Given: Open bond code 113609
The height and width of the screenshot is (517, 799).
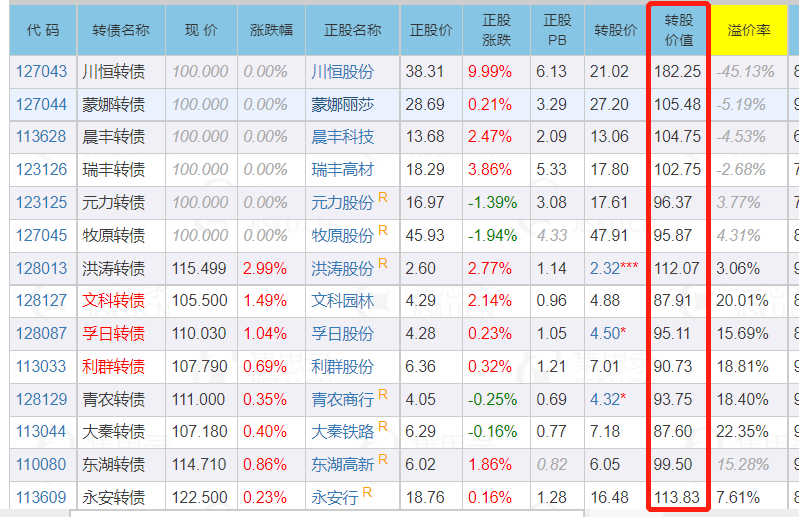Looking at the screenshot, I should (41, 497).
